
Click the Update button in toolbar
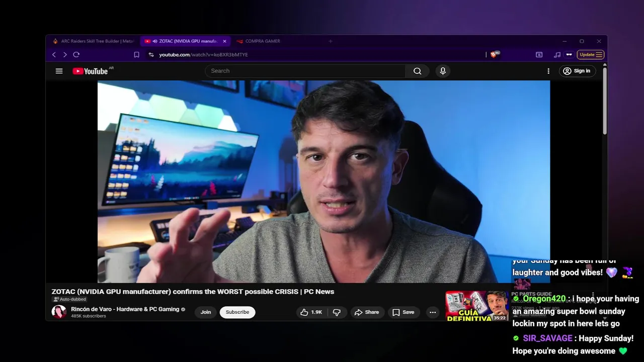(x=591, y=55)
